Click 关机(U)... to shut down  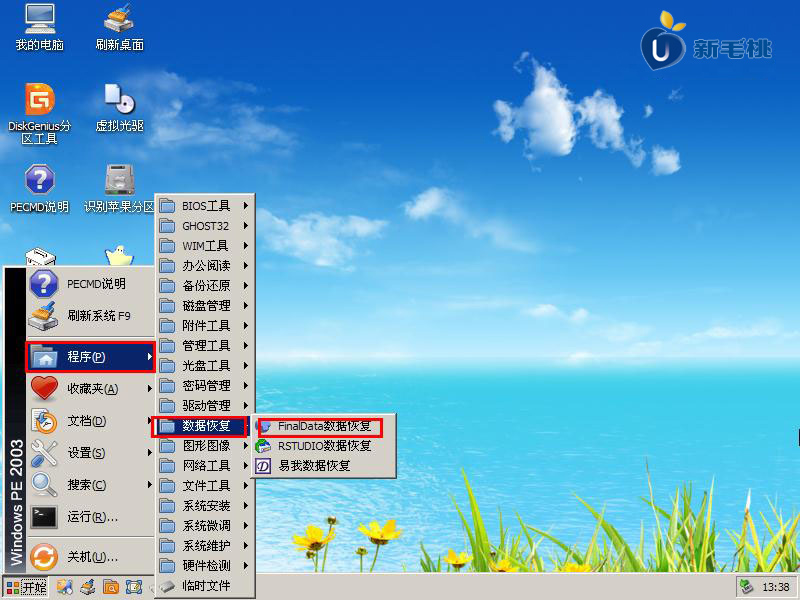[91, 556]
